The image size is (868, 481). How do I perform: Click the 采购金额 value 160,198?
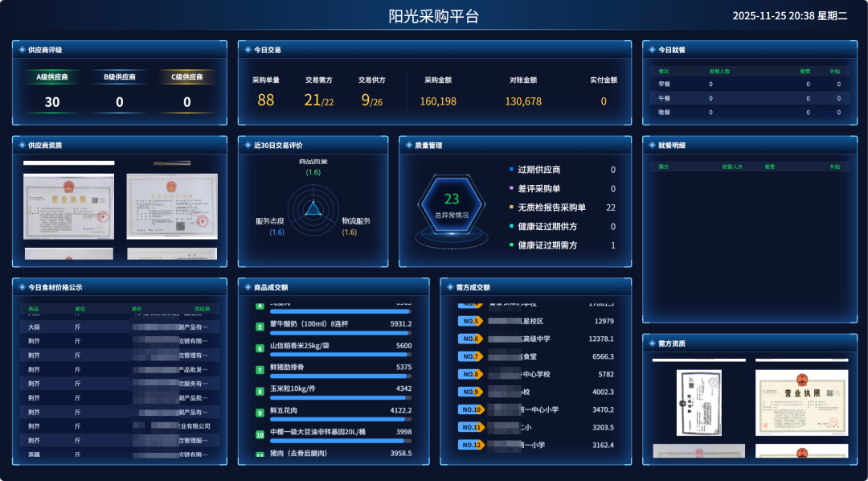click(x=438, y=101)
